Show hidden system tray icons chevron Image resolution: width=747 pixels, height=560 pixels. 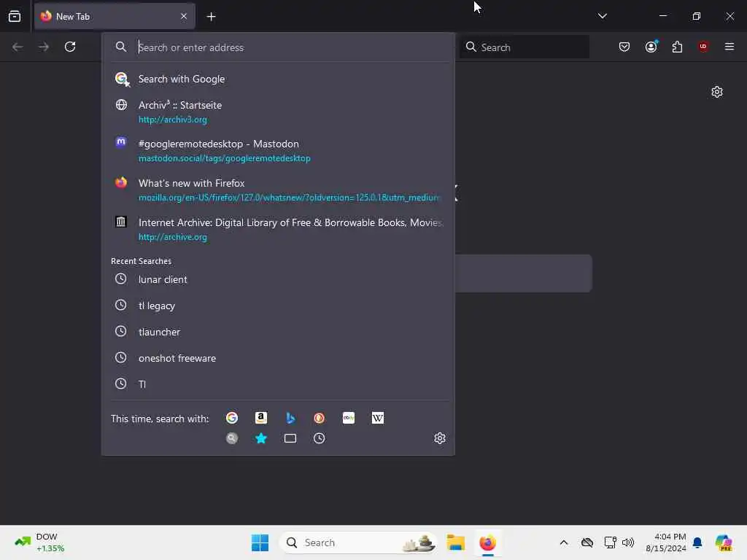tap(564, 542)
